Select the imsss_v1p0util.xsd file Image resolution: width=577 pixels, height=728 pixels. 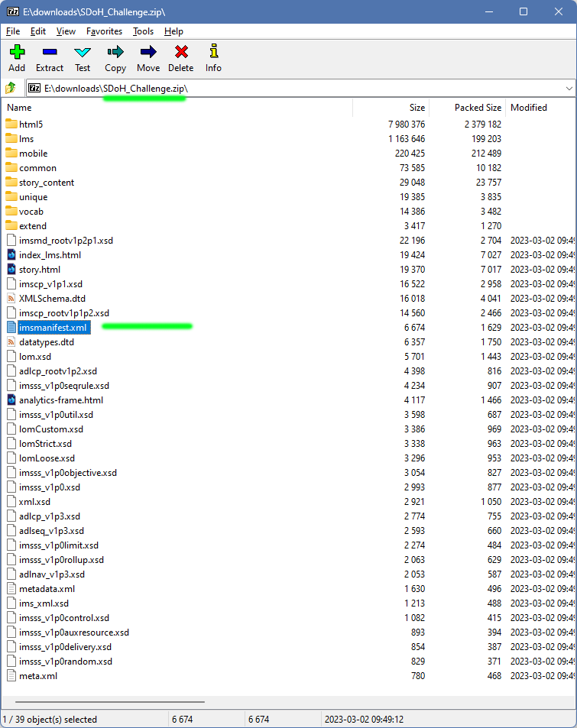click(57, 415)
